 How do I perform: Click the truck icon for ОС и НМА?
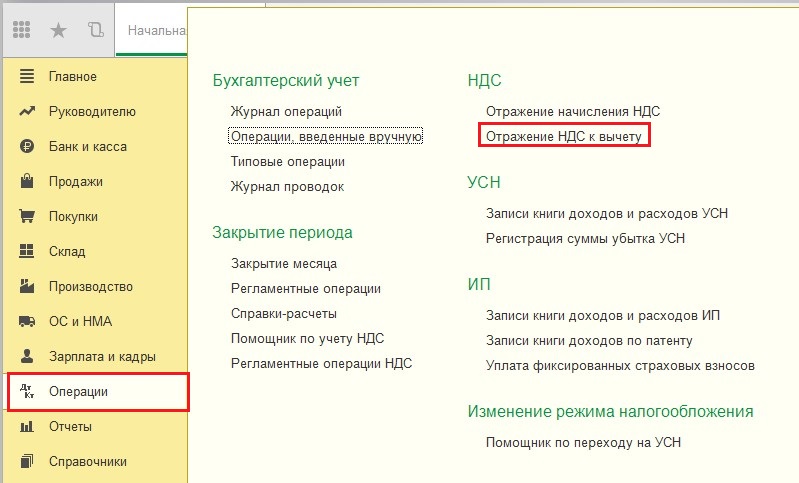27,321
